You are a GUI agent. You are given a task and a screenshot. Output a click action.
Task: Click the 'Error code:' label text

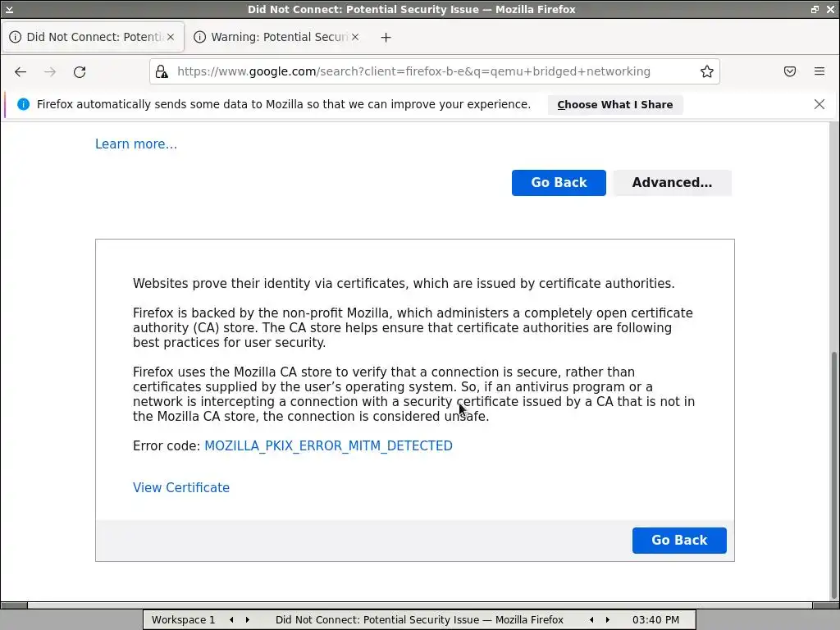pyautogui.click(x=167, y=445)
